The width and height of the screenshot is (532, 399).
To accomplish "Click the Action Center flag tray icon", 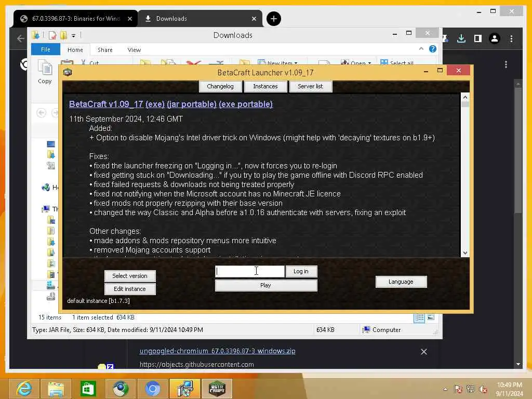I will coord(458,389).
